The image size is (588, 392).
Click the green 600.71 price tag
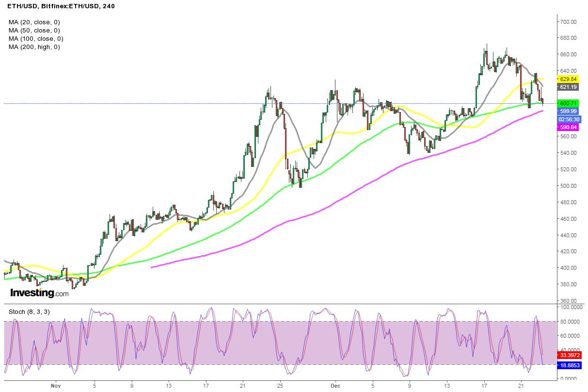[x=568, y=103]
